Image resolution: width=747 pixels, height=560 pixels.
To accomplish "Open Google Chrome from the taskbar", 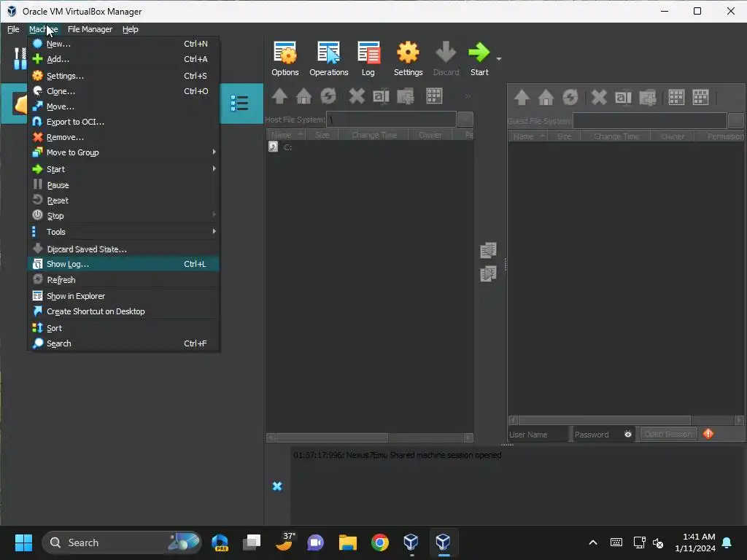I will 379,542.
